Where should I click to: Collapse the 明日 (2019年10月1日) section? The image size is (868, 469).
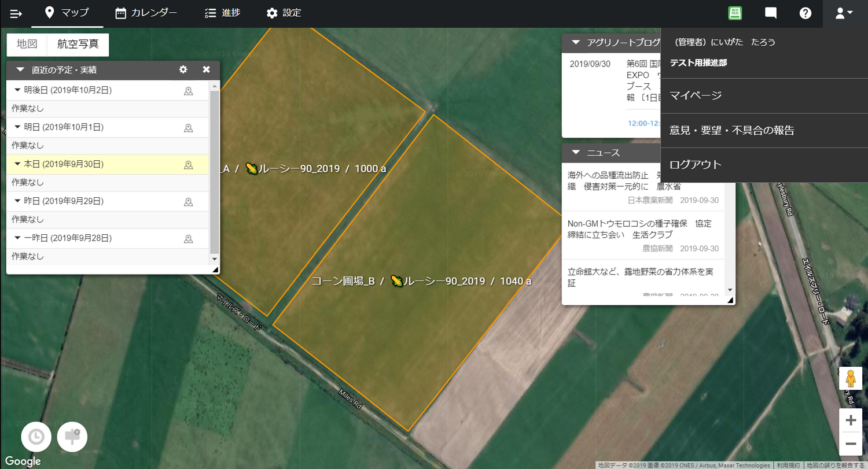click(x=17, y=127)
